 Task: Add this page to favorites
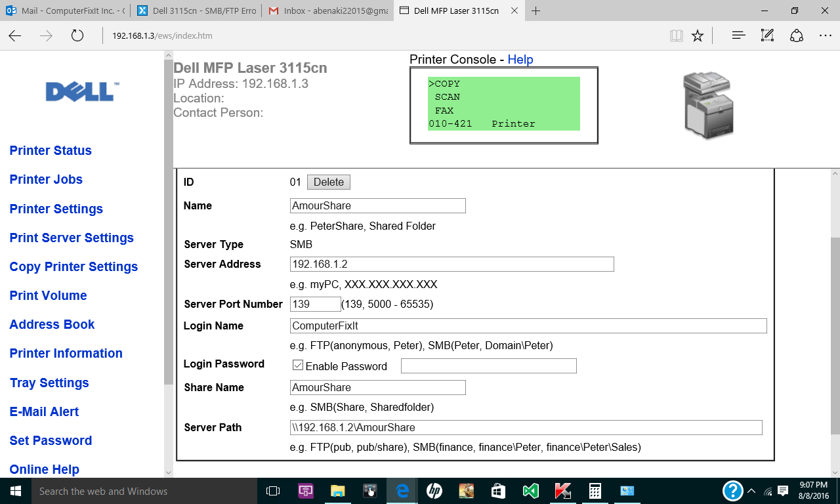tap(698, 36)
